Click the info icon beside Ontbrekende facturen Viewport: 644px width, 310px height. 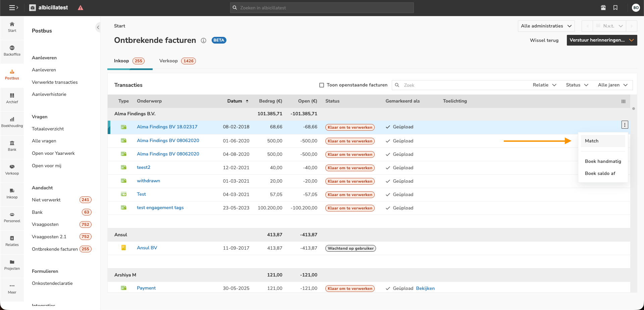click(203, 41)
